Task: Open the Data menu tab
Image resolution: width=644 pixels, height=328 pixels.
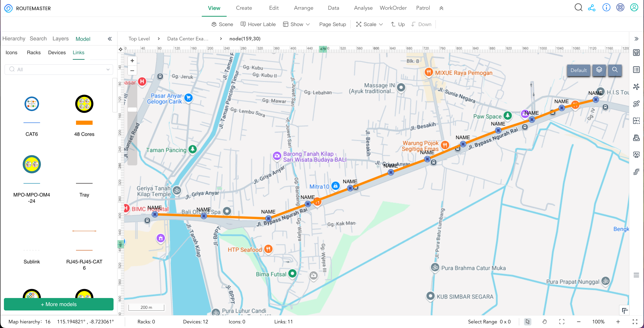Action: point(333,8)
